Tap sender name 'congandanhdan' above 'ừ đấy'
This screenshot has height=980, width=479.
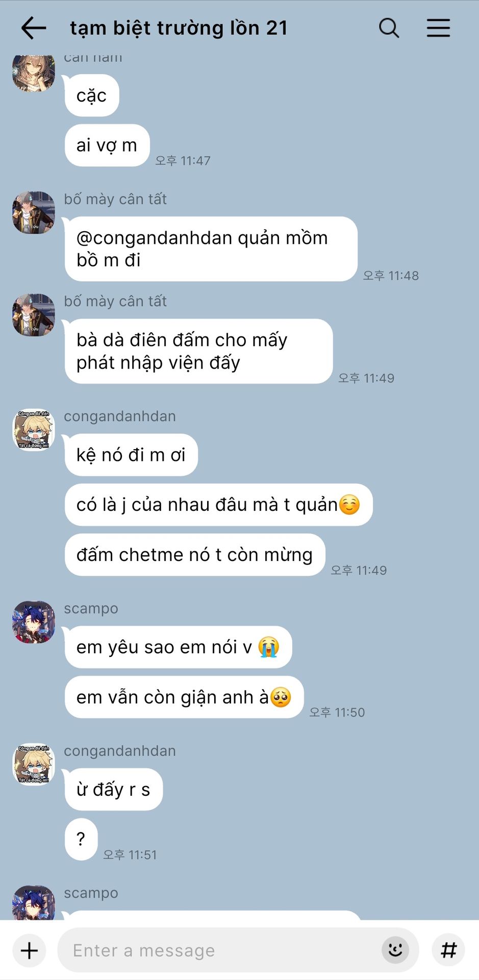(120, 751)
